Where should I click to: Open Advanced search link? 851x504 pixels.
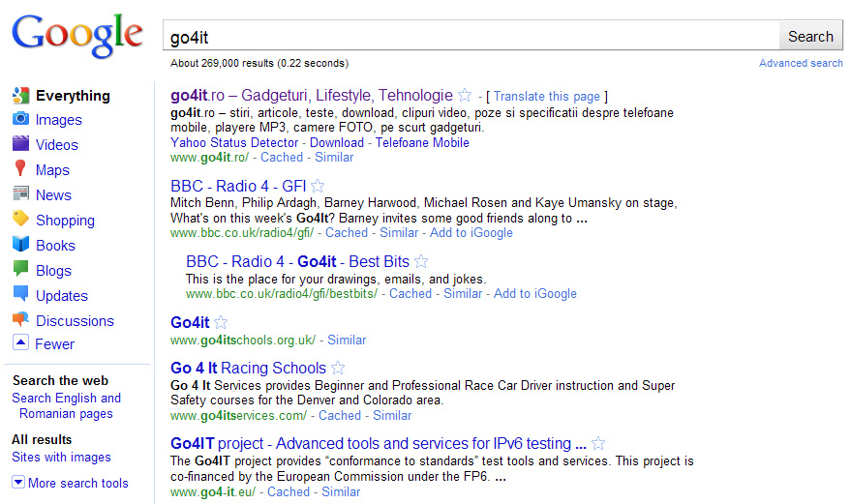point(801,63)
